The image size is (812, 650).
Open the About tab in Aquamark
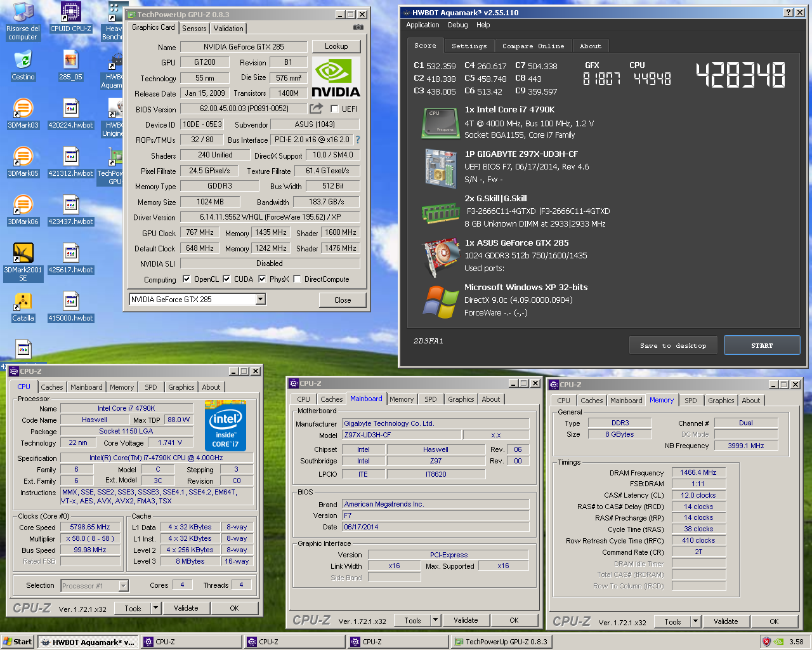coord(591,46)
